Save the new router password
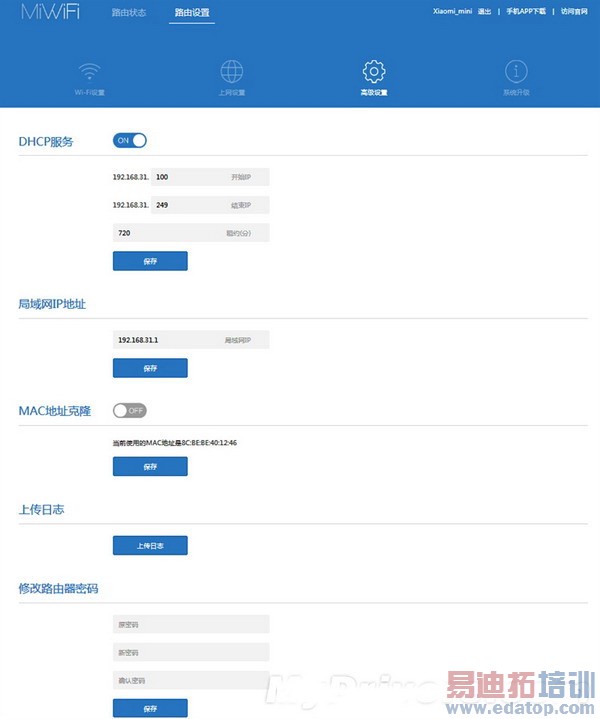Screen dimensions: 600x719 click(x=150, y=708)
